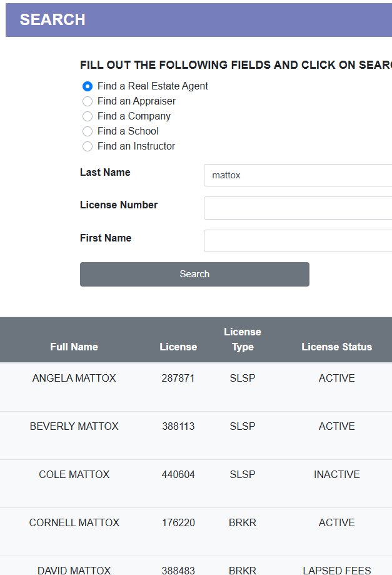Image resolution: width=392 pixels, height=575 pixels.
Task: Click the First Name label
Action: point(106,238)
